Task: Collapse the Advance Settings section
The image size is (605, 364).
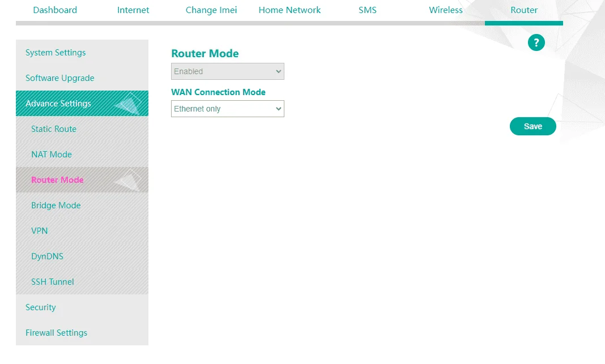Action: pyautogui.click(x=82, y=104)
